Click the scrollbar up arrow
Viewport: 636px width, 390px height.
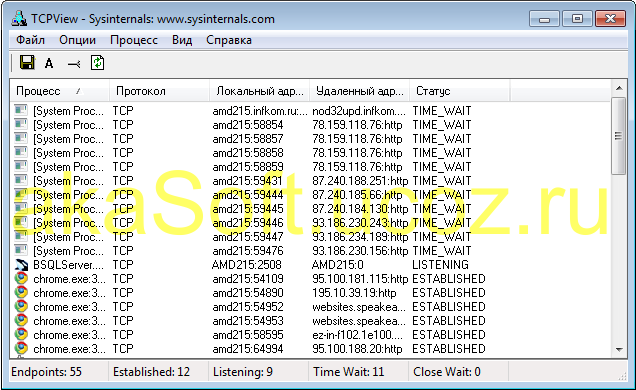click(x=619, y=88)
